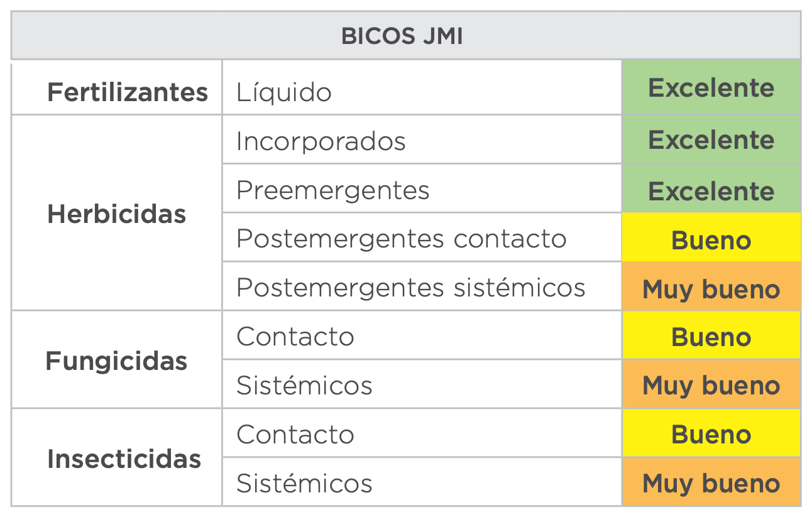Click the Incorporados row label

(321, 141)
